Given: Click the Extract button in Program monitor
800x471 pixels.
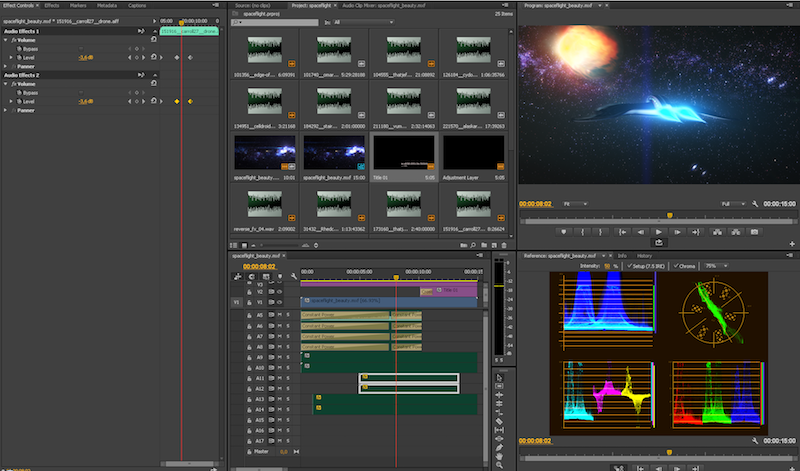Looking at the screenshot, I should (x=736, y=232).
